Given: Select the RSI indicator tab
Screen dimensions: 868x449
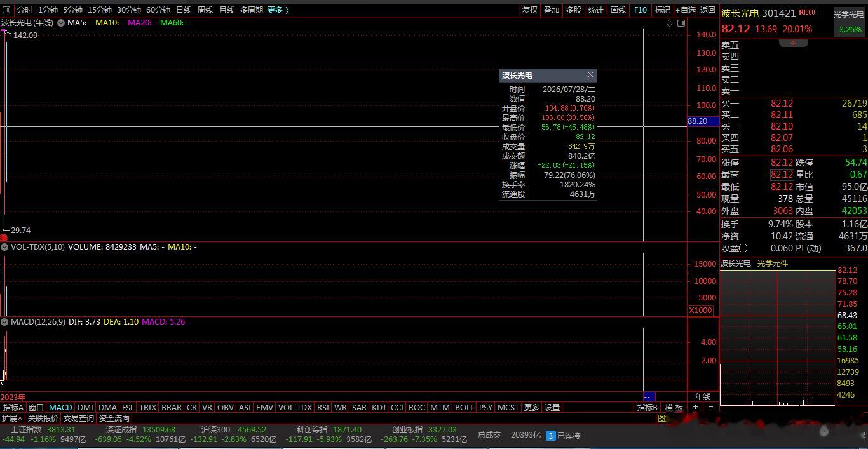Looking at the screenshot, I should click(x=323, y=407).
